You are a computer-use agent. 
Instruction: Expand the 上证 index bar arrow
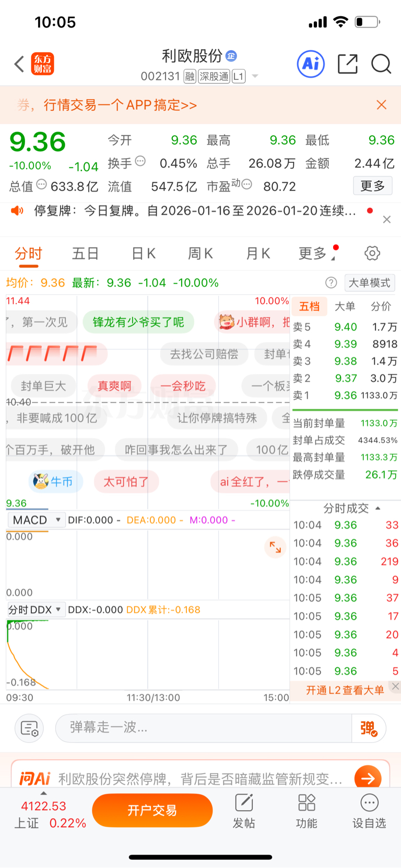click(x=43, y=793)
